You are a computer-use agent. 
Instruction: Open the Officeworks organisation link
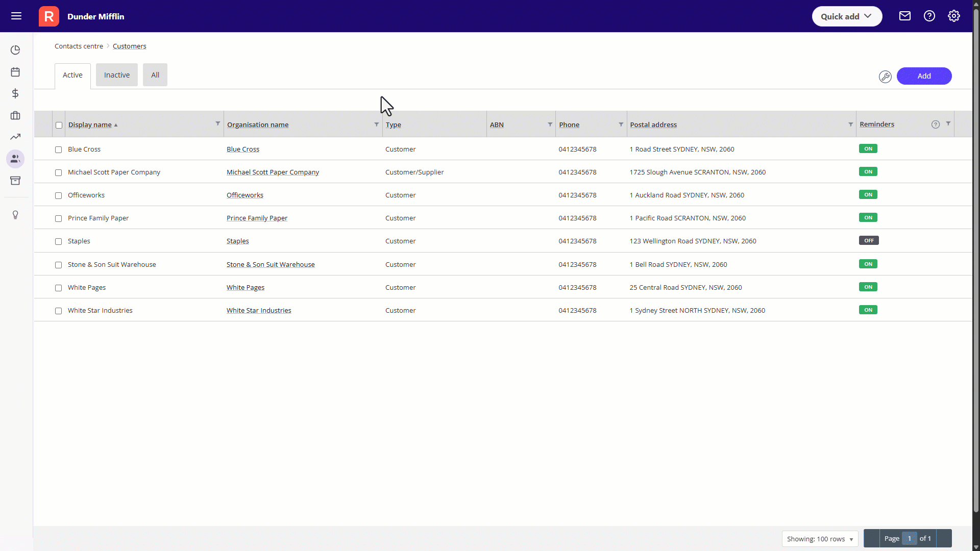point(244,195)
